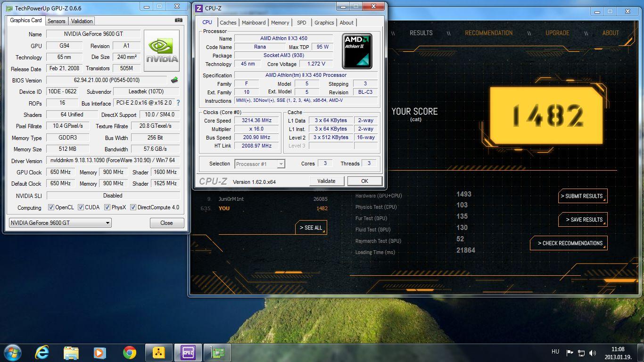Click the BIOS save chip icon in GPU-Z
Image resolution: width=644 pixels, height=362 pixels.
174,80
